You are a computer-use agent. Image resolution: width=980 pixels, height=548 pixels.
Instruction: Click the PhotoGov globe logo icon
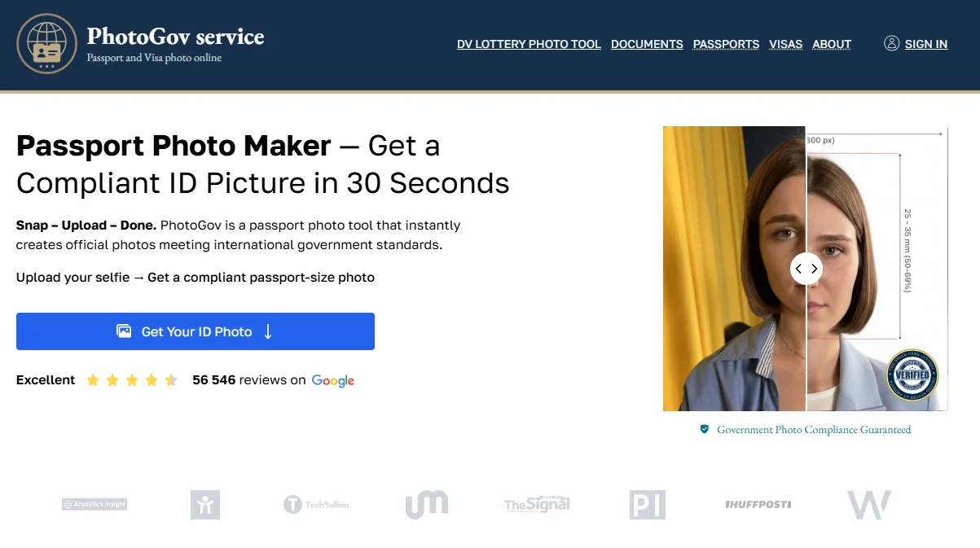tap(46, 45)
